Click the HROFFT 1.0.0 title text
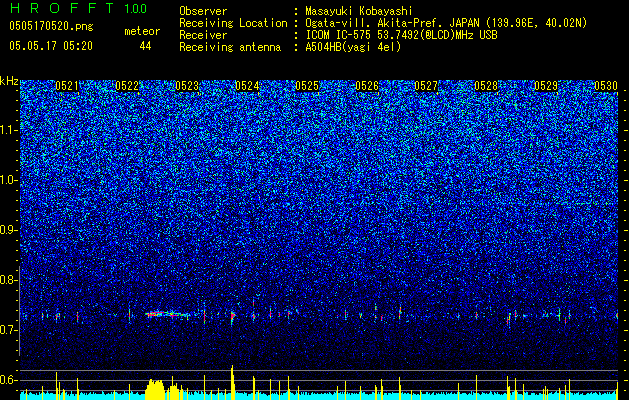The image size is (629, 400). [x=79, y=8]
